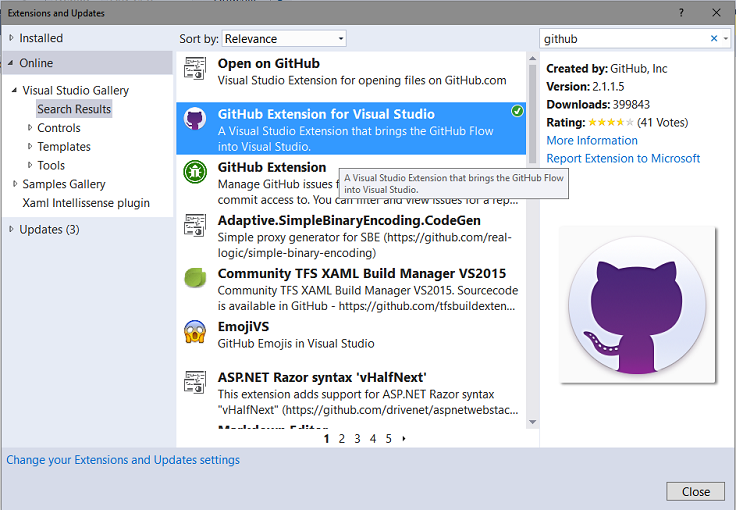736x510 pixels.
Task: Open the More Information link
Action: point(592,140)
